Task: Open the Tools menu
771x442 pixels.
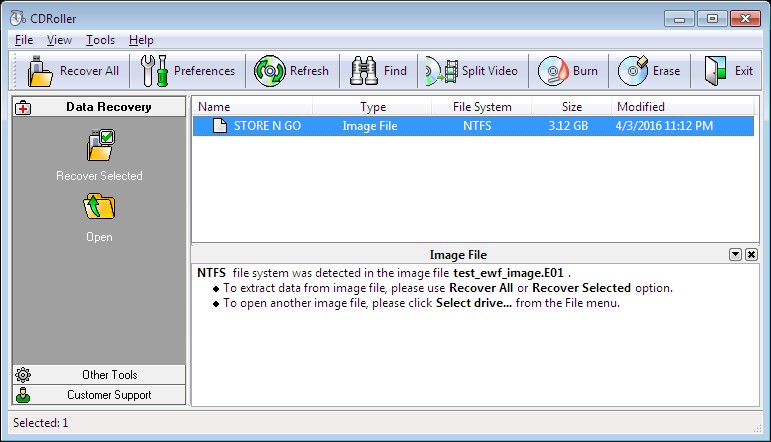Action: coord(100,40)
